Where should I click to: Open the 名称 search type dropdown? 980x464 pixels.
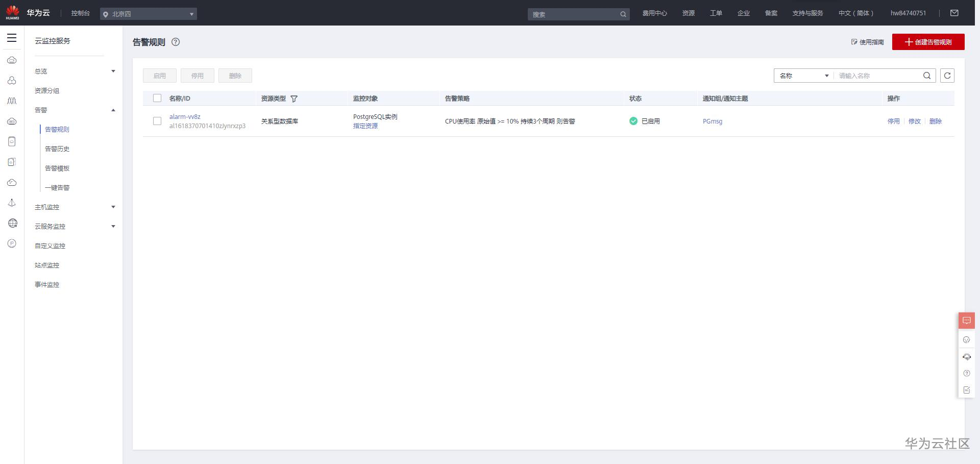(804, 76)
